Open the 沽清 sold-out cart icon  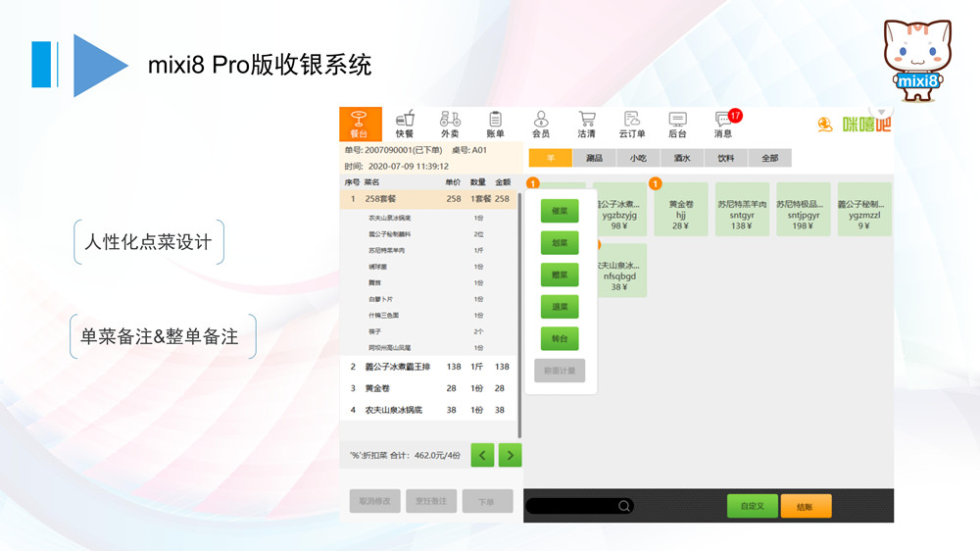pos(586,124)
